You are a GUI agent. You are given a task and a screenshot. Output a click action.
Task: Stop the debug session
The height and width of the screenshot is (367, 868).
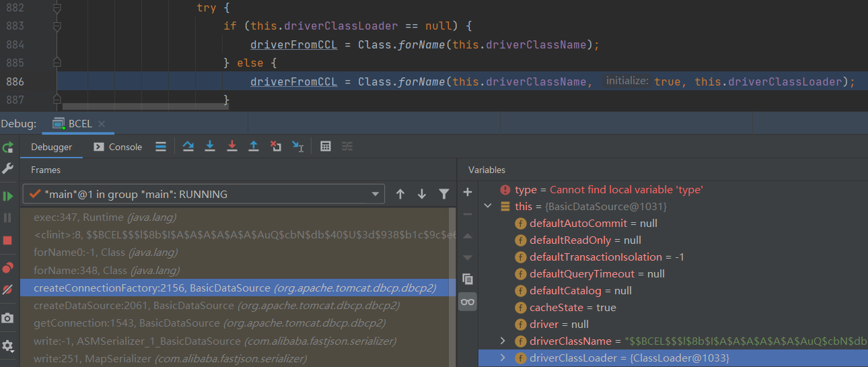(7, 240)
